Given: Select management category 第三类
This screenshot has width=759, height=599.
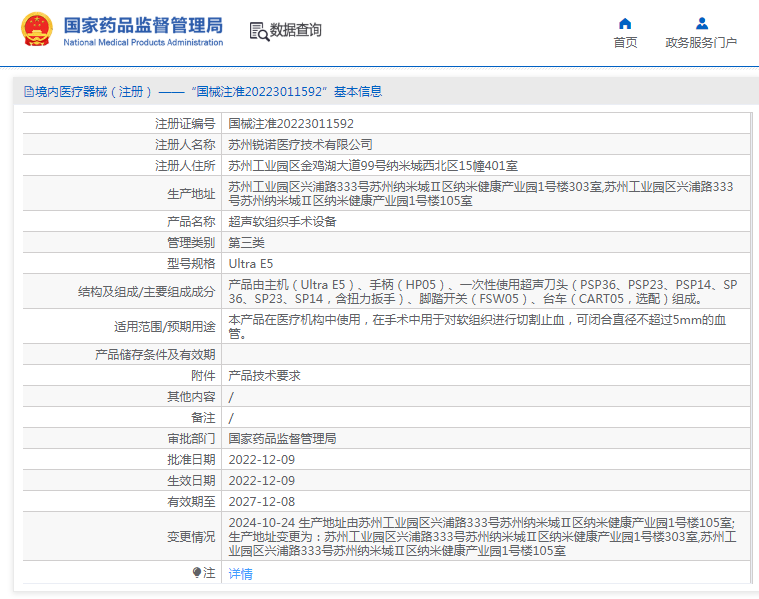Looking at the screenshot, I should (x=247, y=243).
